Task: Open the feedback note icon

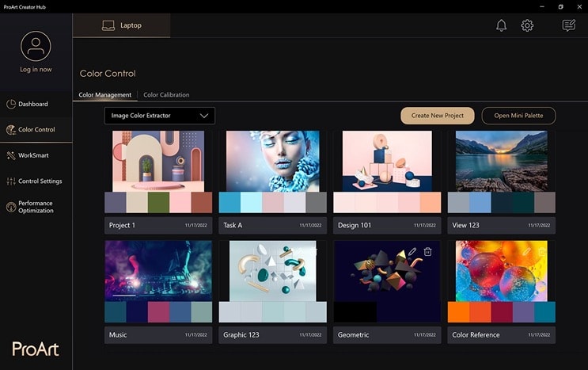Action: pos(569,25)
